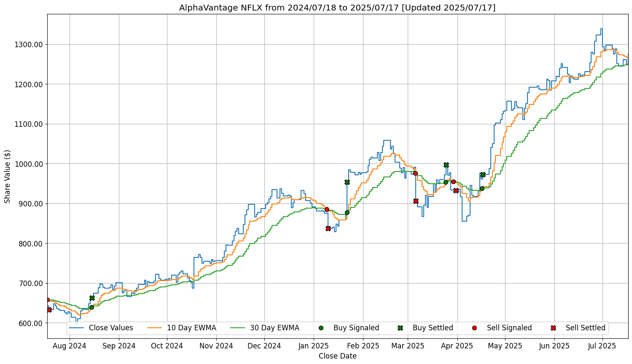
Task: Click the 'Feb 2025' x-axis tick label
Action: [363, 346]
